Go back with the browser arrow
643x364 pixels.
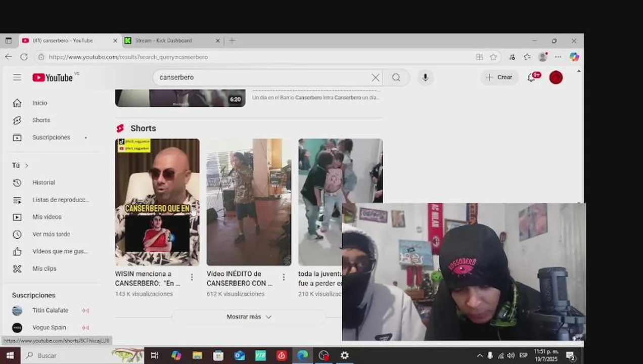[8, 57]
